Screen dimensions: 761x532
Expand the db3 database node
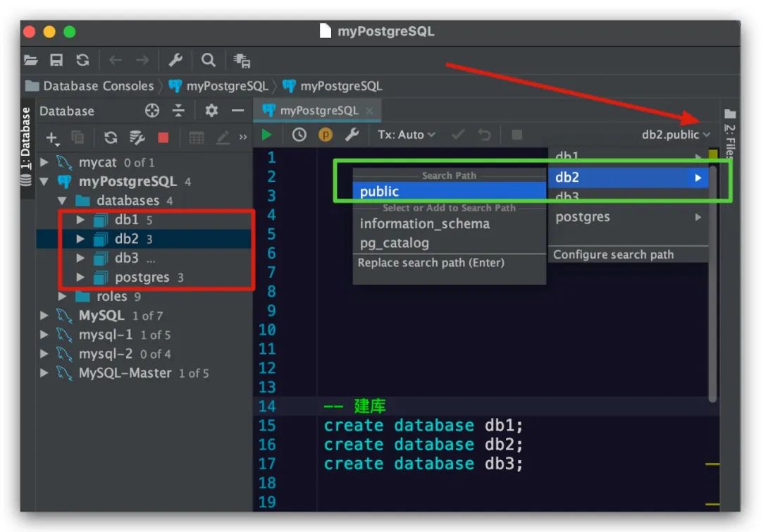[x=80, y=258]
